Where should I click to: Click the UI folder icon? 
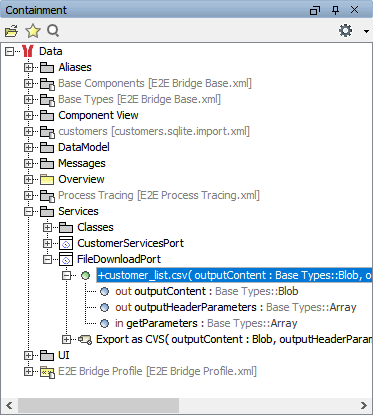[47, 356]
